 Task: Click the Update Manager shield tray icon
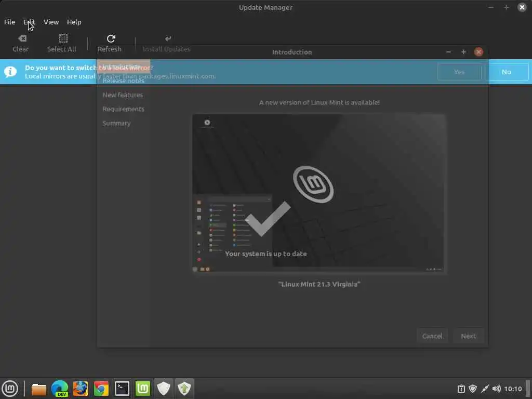[x=473, y=389]
